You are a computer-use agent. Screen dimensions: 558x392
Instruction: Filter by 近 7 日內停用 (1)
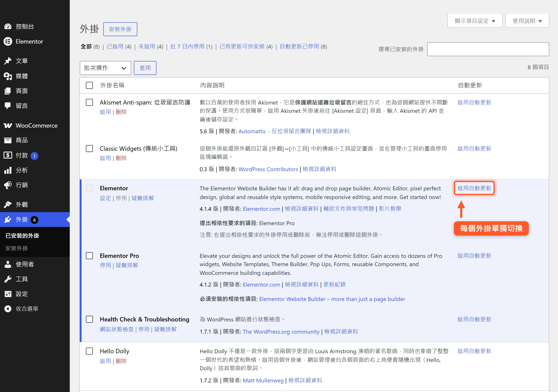191,46
